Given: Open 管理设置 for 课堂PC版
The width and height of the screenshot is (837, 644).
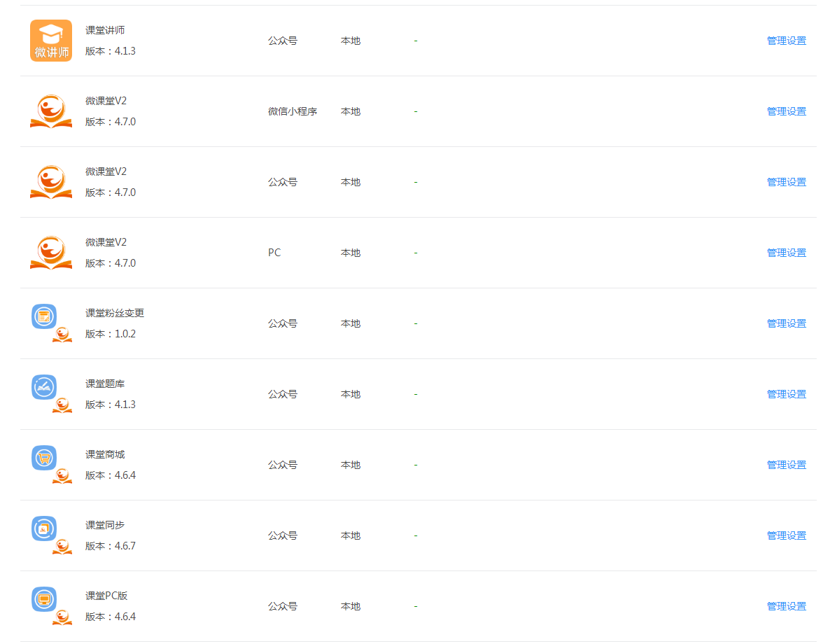Looking at the screenshot, I should tap(787, 606).
